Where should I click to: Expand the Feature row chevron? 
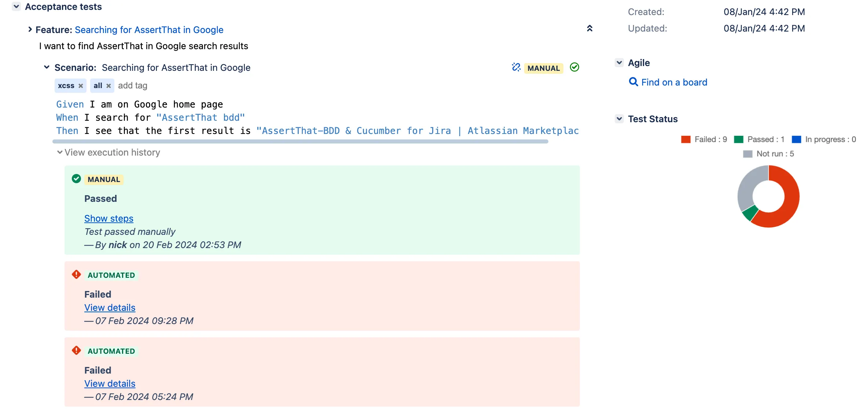30,29
